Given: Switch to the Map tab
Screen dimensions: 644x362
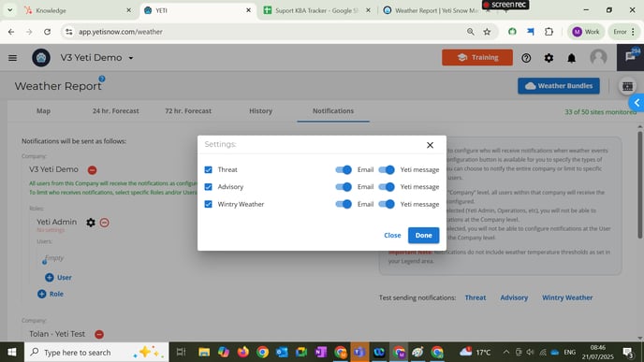Looking at the screenshot, I should pyautogui.click(x=44, y=110).
